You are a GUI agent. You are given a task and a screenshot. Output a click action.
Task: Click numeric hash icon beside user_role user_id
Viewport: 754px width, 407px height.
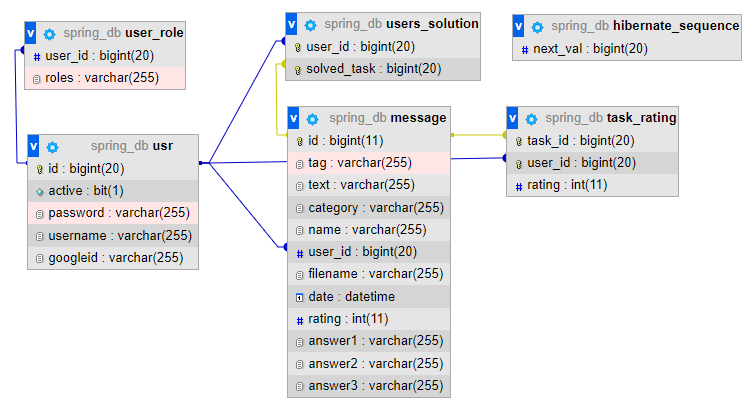click(37, 57)
